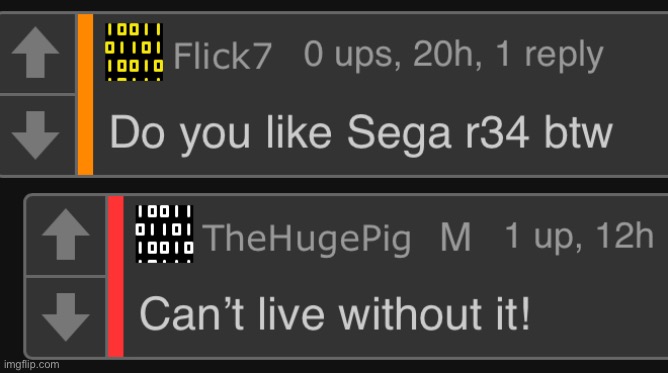Viewport: 668px width, 373px height.
Task: Click the '0 ups' vote count
Action: click(351, 57)
